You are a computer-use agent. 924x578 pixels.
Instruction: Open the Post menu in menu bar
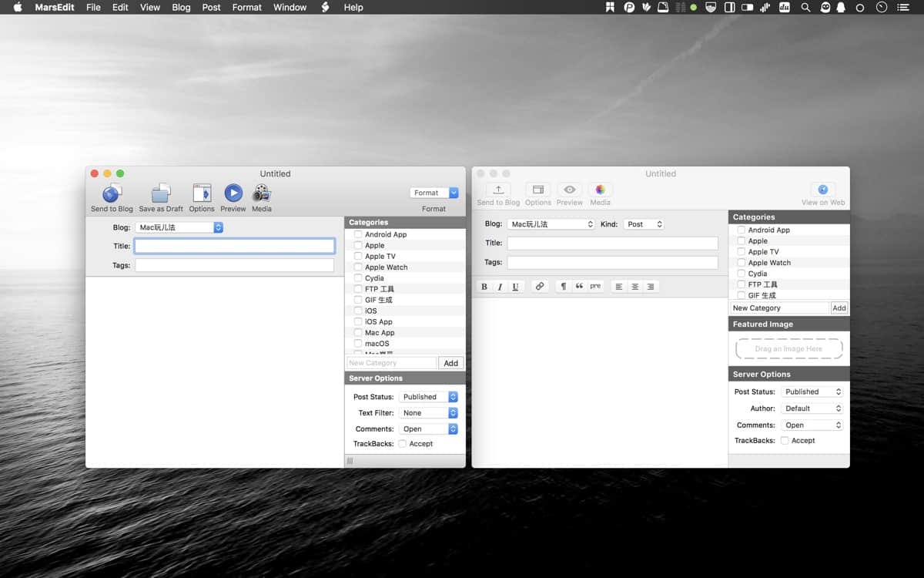point(211,7)
